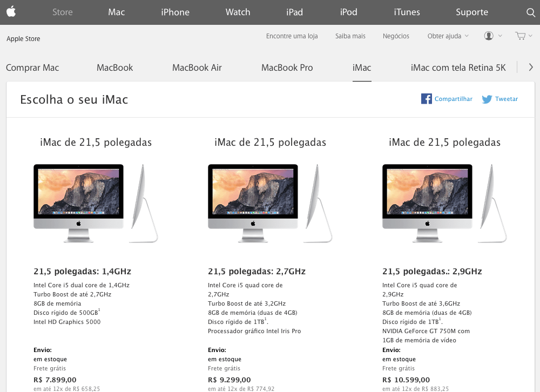Open search with the magnifier icon
The width and height of the screenshot is (540, 392).
[x=531, y=12]
